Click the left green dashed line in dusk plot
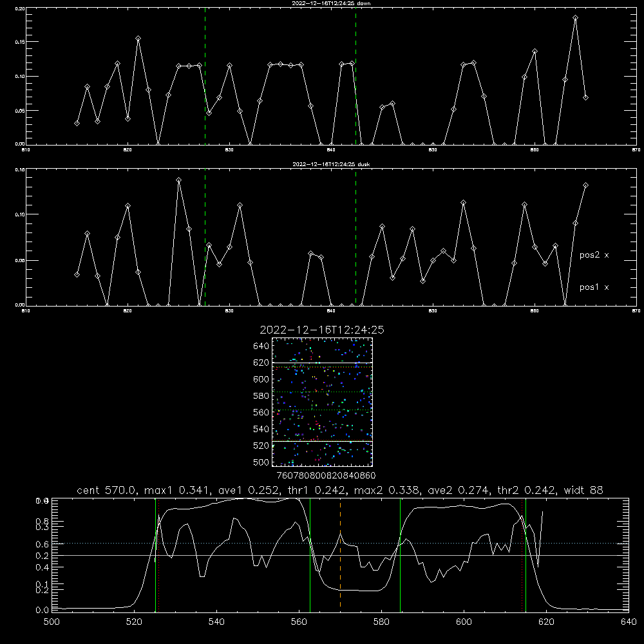Viewport: 644px width, 644px height. 205,238
